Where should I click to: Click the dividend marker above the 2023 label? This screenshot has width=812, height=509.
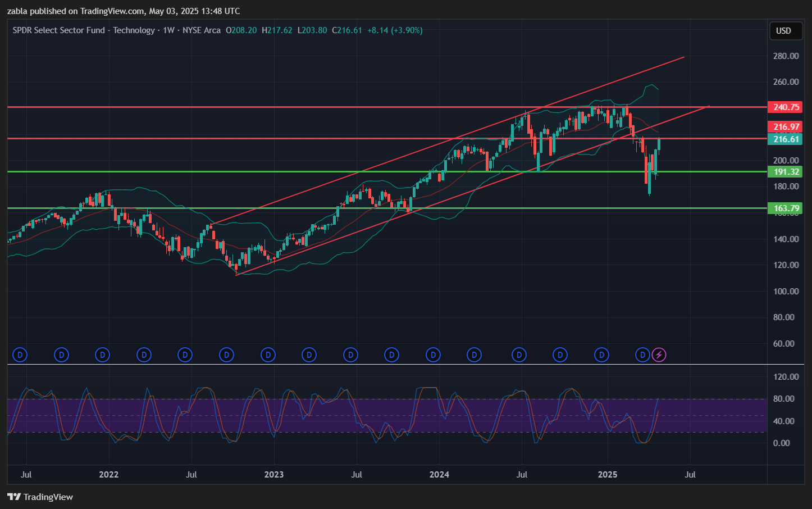268,355
